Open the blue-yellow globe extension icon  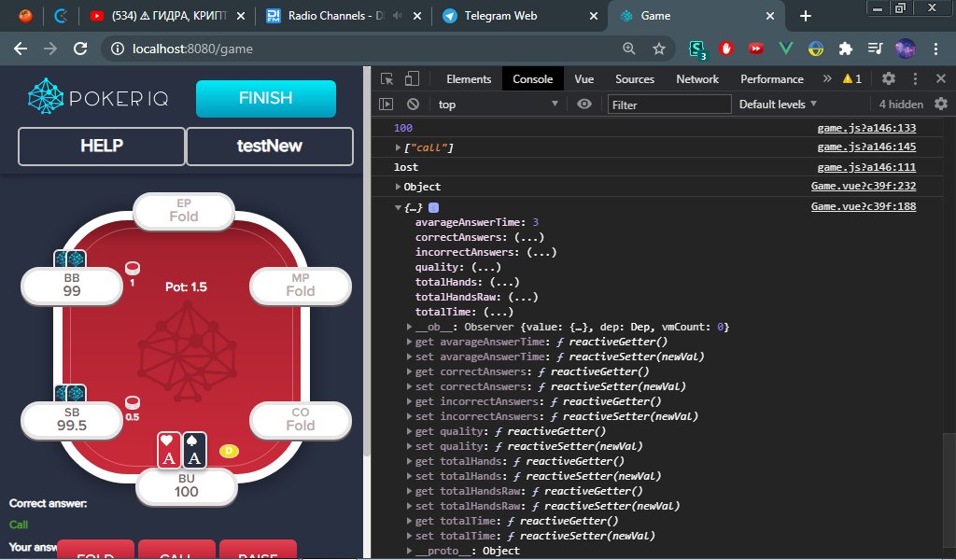click(x=816, y=49)
